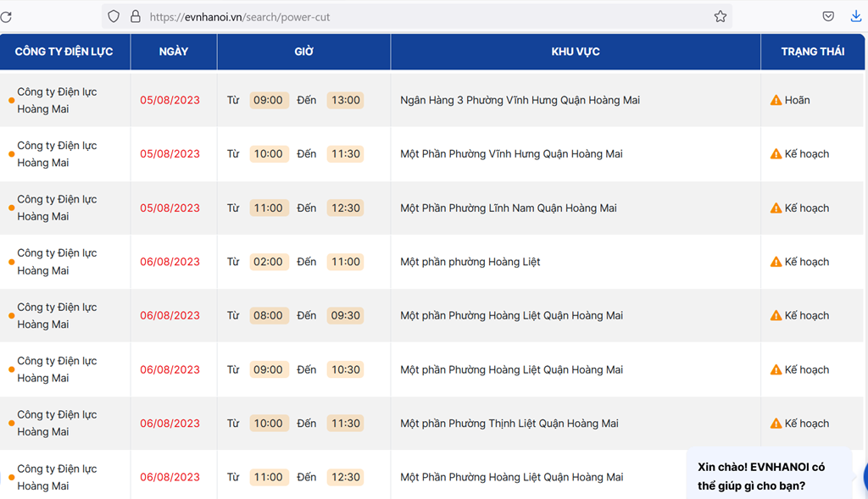868x499 pixels.
Task: Click the TRẠNG THÁI column header
Action: coord(813,52)
